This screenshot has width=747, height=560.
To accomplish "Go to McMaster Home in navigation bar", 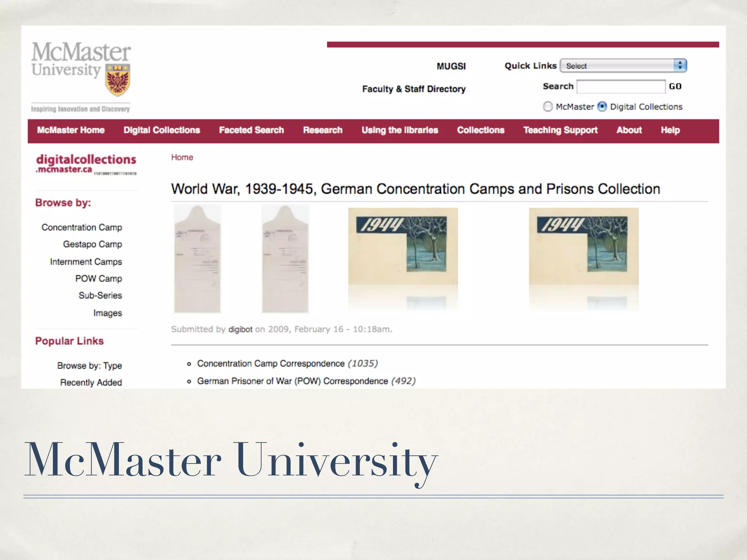I will coord(71,130).
